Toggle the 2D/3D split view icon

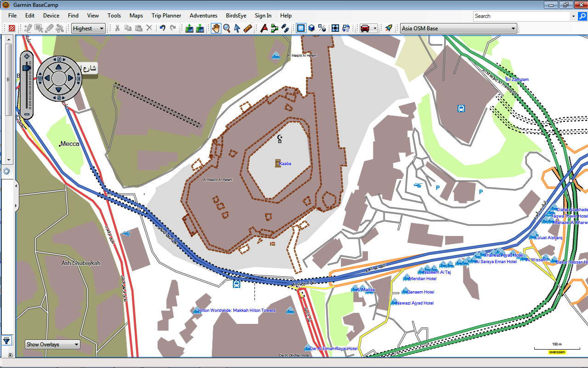[322, 28]
